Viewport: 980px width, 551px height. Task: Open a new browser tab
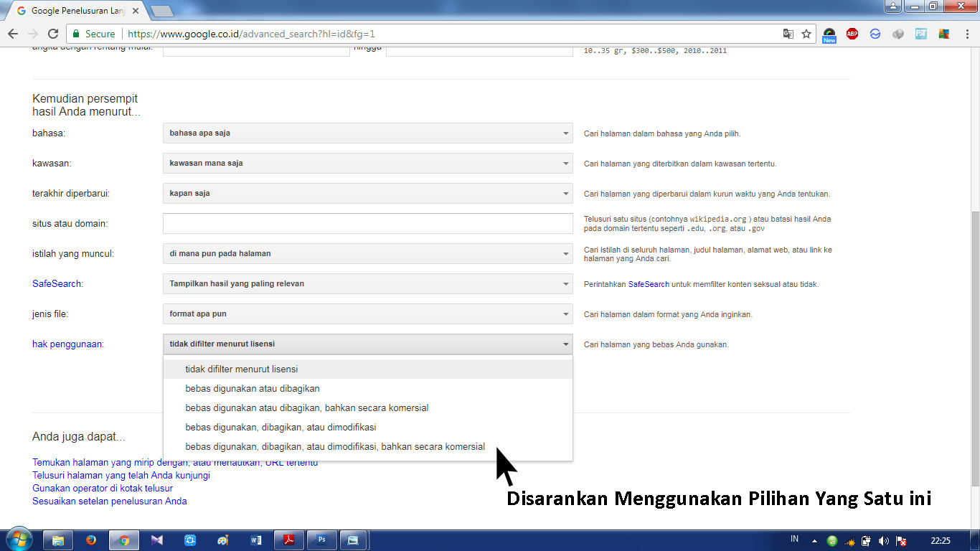point(162,11)
